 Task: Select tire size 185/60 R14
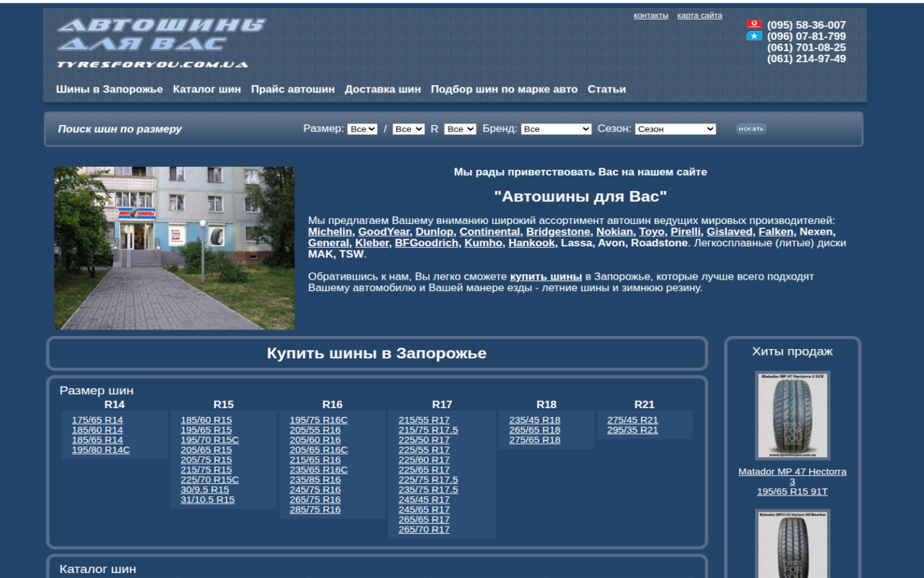(x=97, y=430)
